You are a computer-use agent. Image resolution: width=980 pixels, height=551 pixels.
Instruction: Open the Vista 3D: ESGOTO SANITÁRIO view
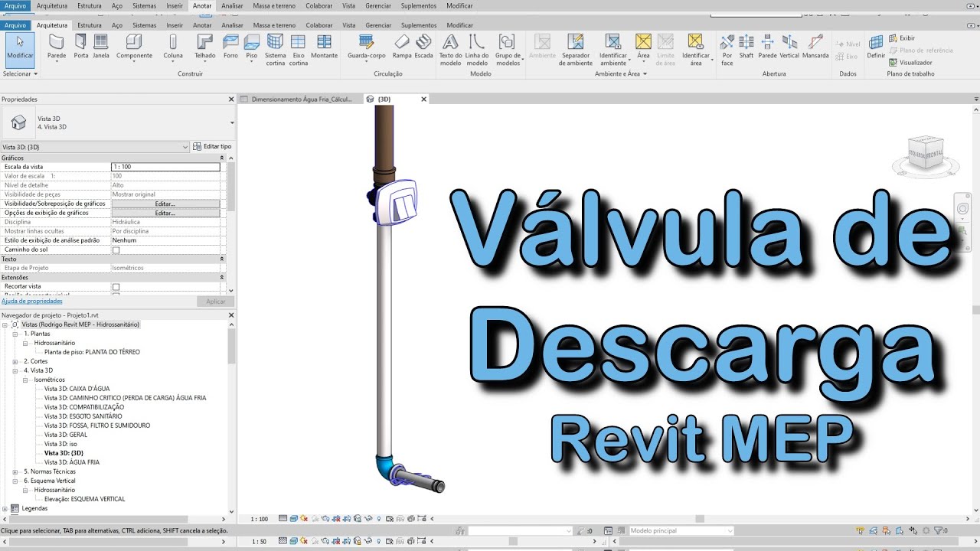(x=83, y=416)
